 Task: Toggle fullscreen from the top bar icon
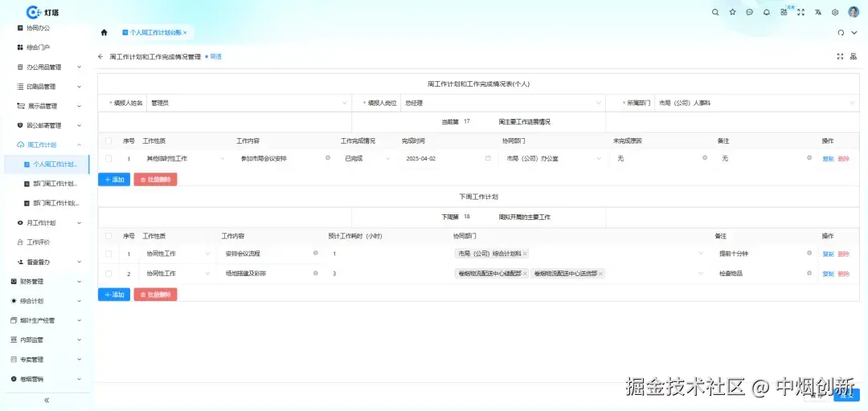click(800, 12)
